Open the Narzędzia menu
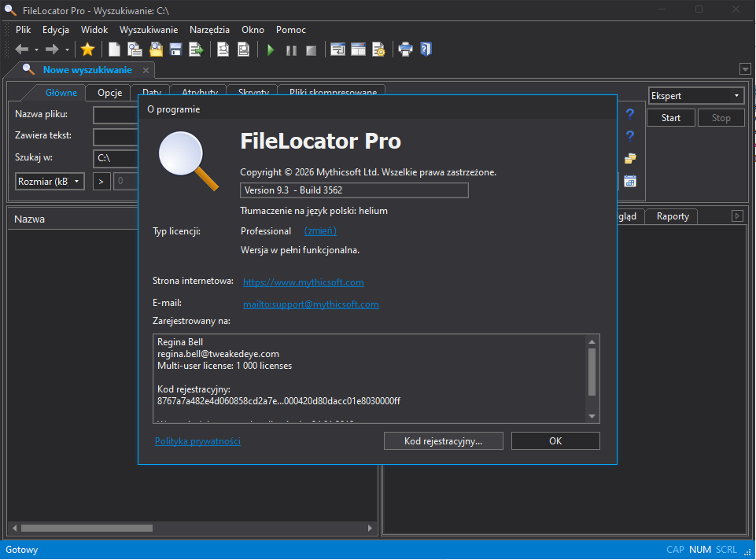The height and width of the screenshot is (560, 756). coord(209,30)
